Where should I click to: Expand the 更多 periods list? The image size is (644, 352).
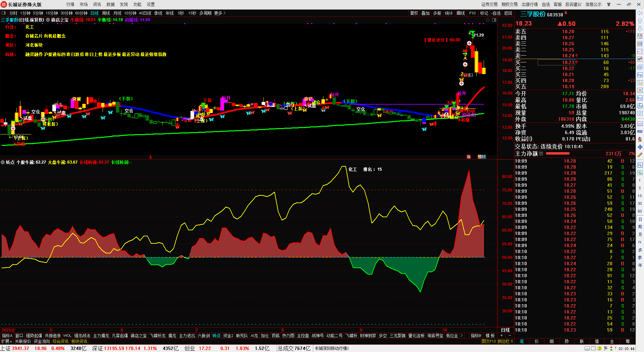coord(220,13)
